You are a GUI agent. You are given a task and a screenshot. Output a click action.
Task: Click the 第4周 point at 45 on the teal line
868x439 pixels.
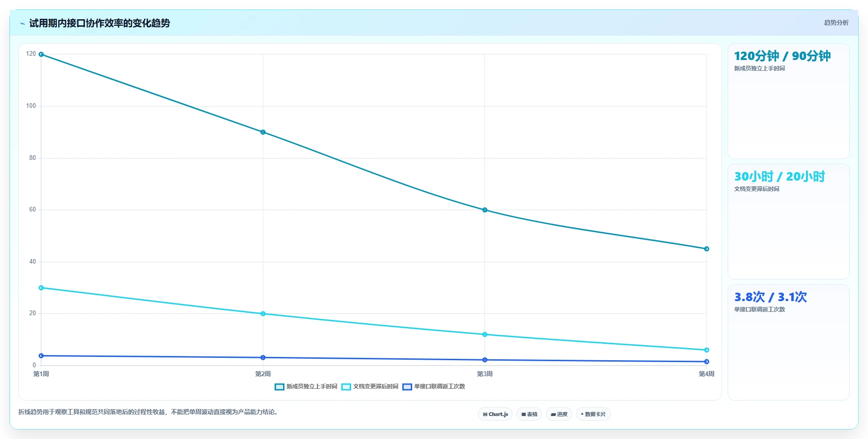[x=707, y=249]
